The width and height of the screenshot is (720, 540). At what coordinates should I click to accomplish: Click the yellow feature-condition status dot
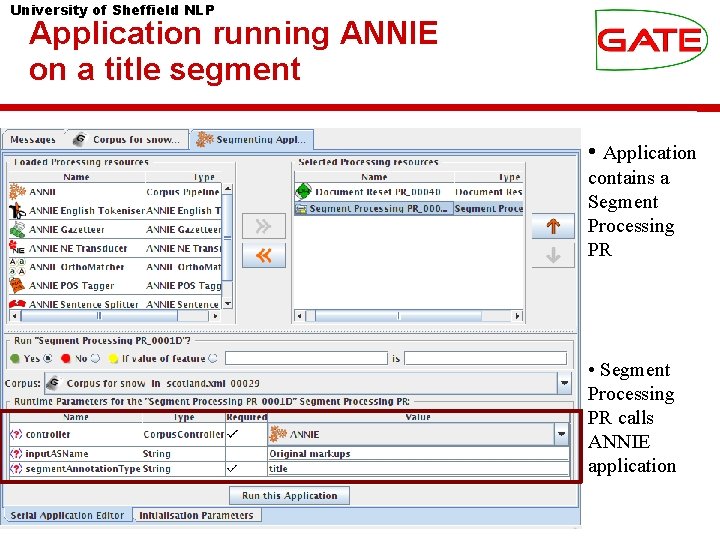point(112,358)
